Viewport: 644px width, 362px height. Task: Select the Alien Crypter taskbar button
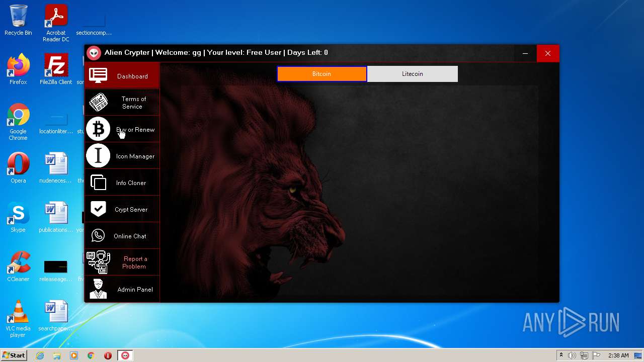[x=125, y=355]
